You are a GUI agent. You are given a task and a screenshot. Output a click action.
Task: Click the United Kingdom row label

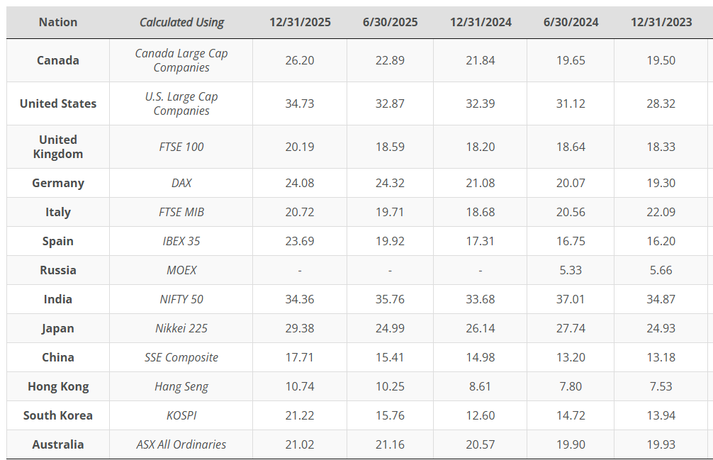[58, 147]
